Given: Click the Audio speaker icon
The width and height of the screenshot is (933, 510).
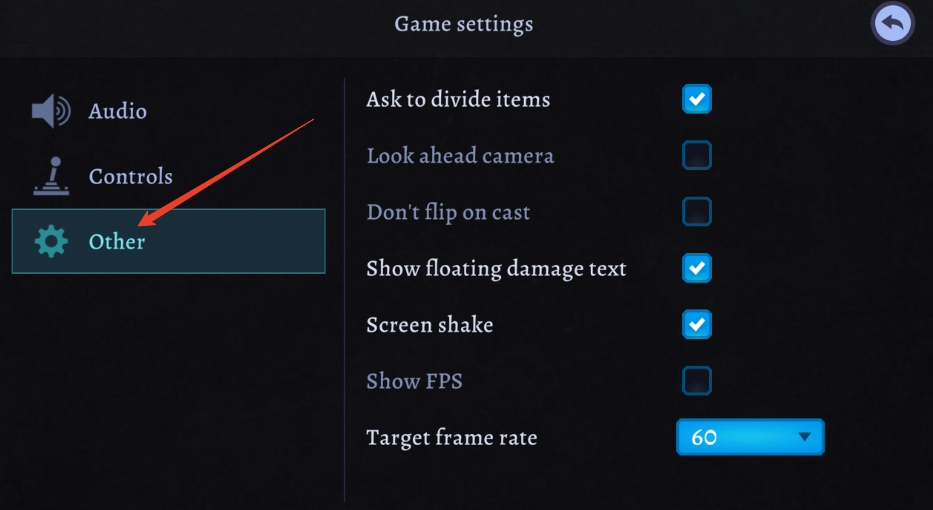Looking at the screenshot, I should click(51, 111).
